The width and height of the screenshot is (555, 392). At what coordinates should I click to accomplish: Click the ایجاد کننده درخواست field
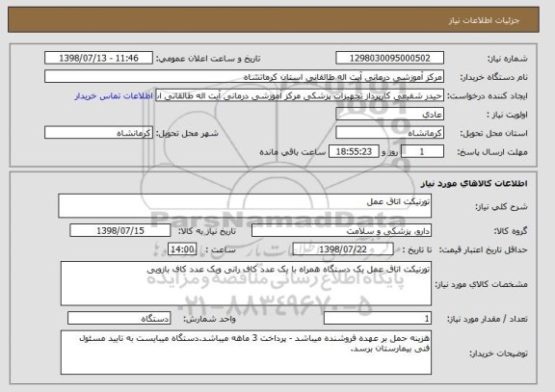coord(300,95)
